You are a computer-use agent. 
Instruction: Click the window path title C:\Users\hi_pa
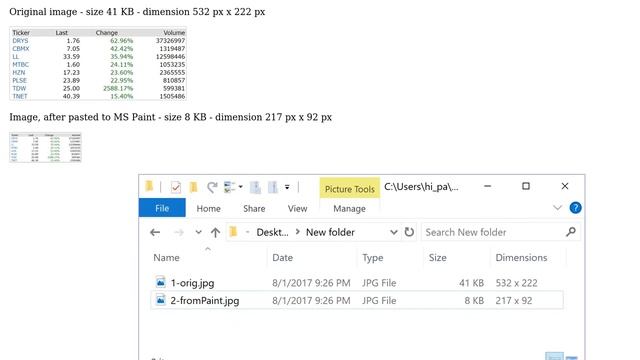tap(421, 187)
